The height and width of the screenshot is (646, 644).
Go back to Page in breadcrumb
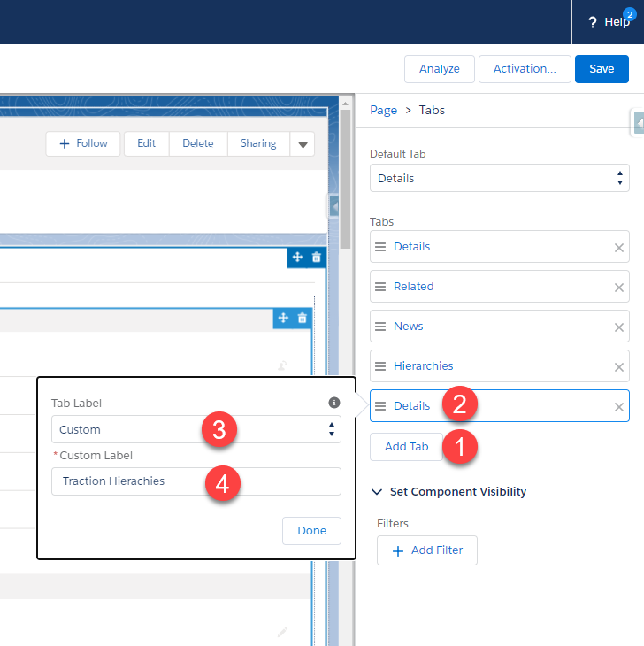click(383, 110)
